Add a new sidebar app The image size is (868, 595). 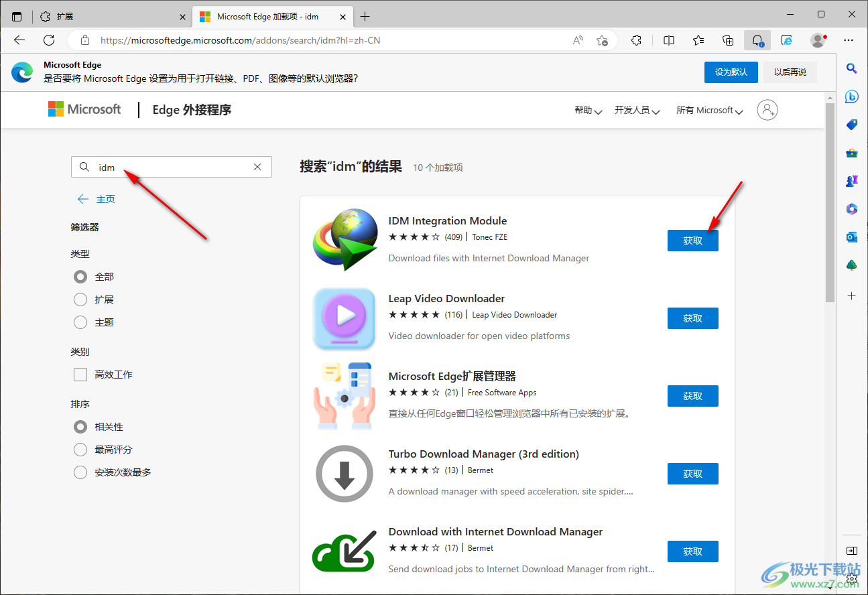852,295
